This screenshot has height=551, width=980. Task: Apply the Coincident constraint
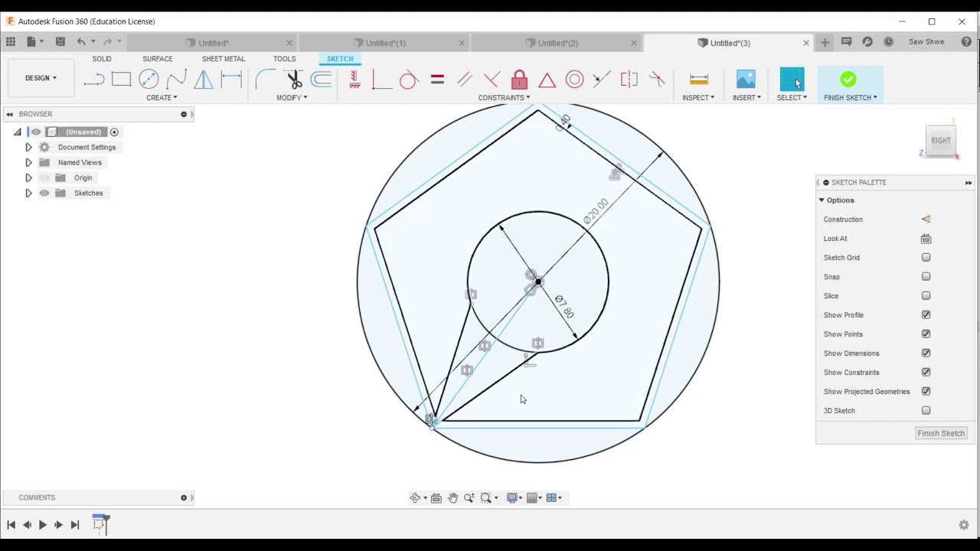point(381,79)
